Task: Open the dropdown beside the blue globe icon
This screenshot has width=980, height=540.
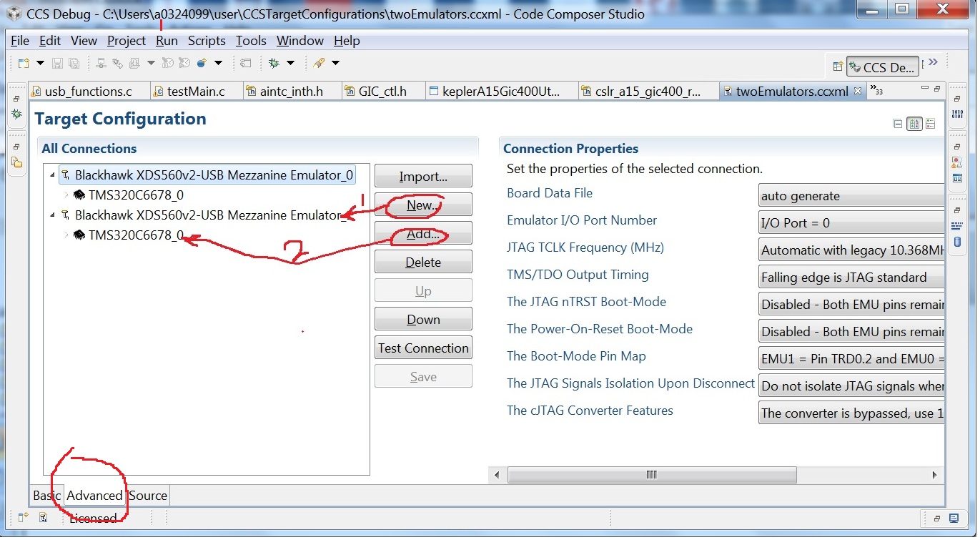Action: 218,63
